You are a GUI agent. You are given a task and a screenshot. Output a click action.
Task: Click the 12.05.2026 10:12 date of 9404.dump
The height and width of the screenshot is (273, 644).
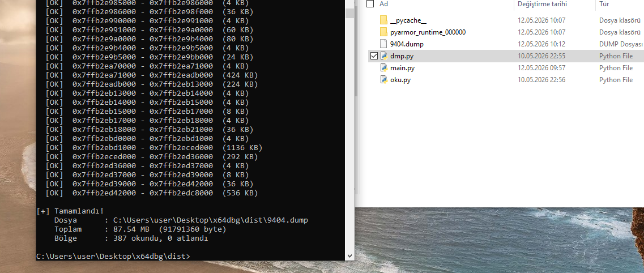541,44
